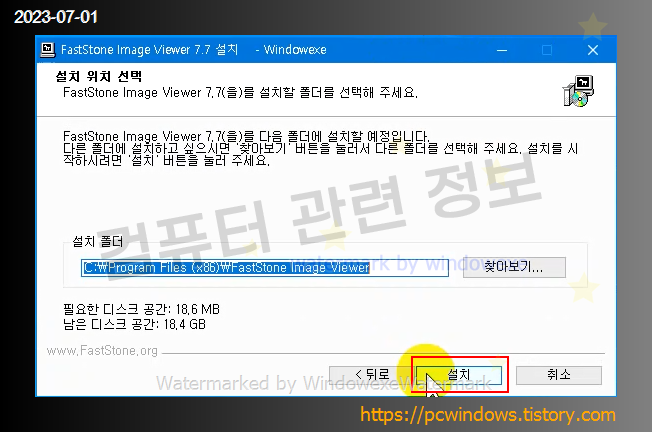Click the '필요한 디스크 공간: 18.6 MB' text
This screenshot has width=652, height=432.
click(x=141, y=309)
